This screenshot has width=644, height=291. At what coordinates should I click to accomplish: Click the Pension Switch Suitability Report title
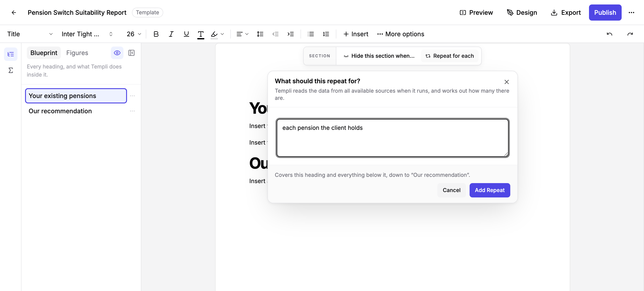click(77, 13)
